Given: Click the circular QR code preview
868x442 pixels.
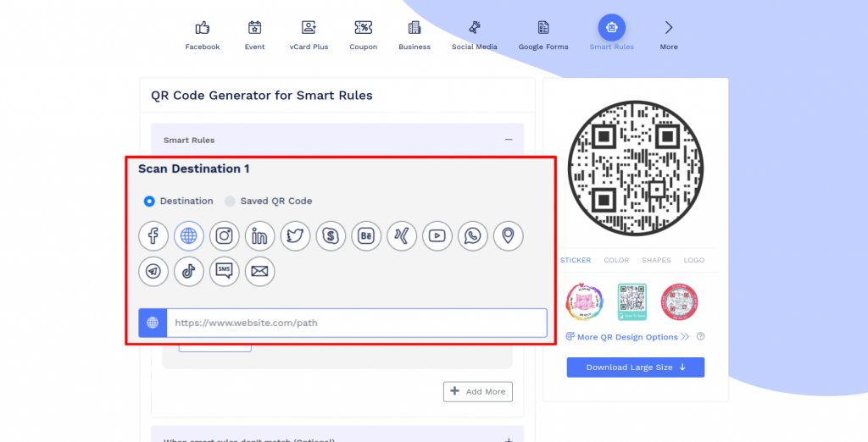Looking at the screenshot, I should click(636, 169).
